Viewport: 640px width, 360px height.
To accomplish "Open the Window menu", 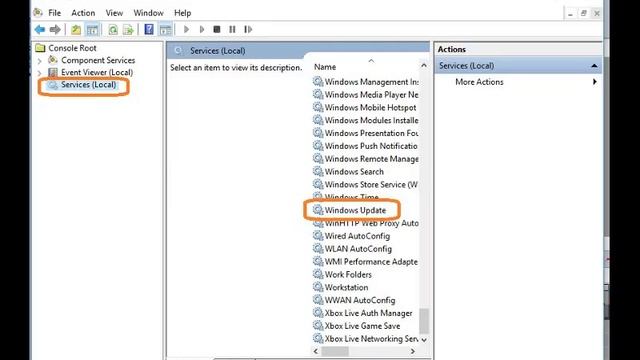I will pos(148,13).
